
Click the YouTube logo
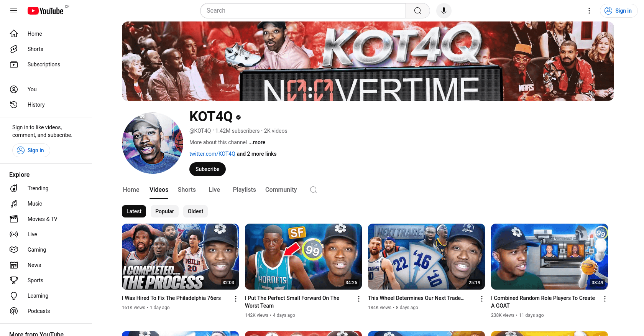(45, 11)
